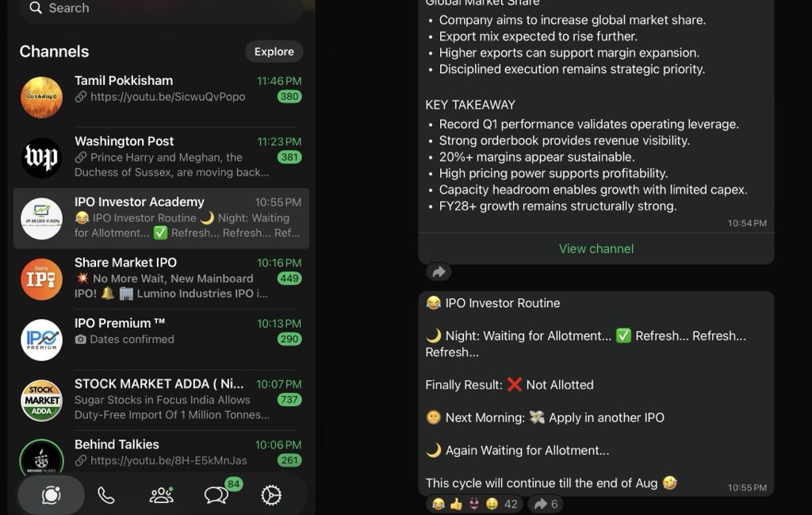Click the 381 unread badge on Washington Post
The image size is (812, 515).
(x=289, y=157)
